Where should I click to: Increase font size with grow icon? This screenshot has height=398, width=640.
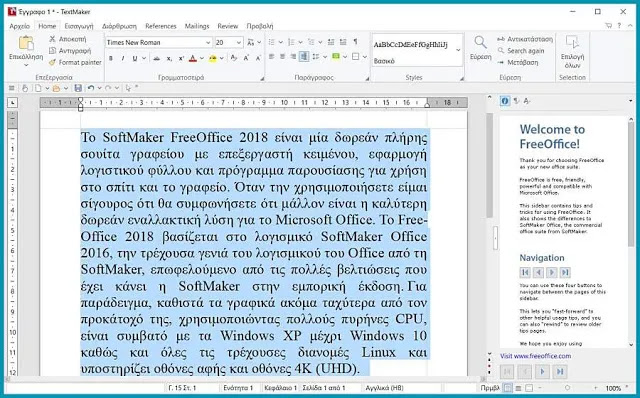246,58
